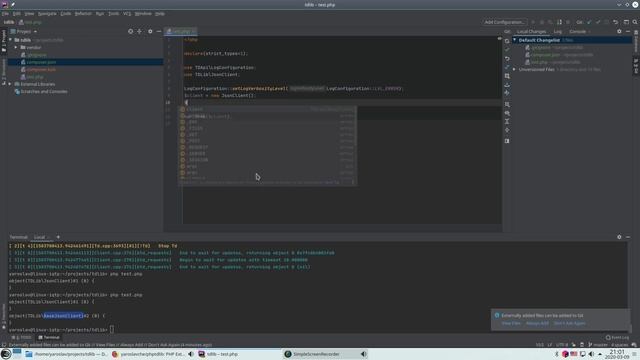Screen dimensions: 640x360
Task: Click the Add Configuration button
Action: (x=504, y=22)
